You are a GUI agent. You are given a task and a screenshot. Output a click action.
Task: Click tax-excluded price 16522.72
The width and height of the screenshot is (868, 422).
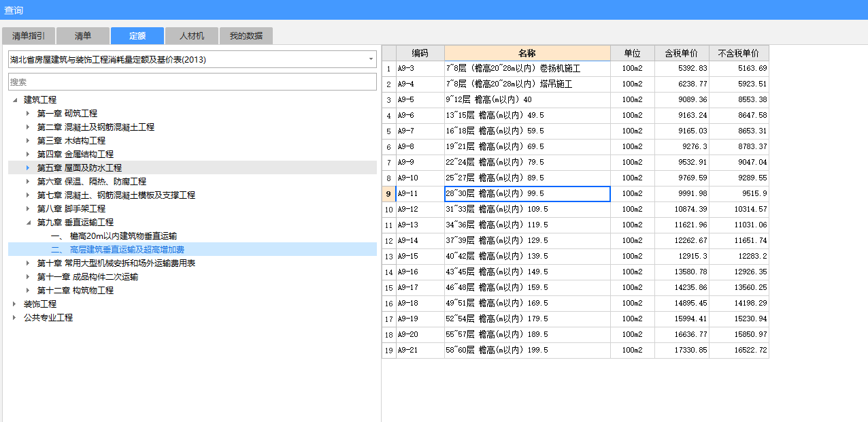click(739, 351)
